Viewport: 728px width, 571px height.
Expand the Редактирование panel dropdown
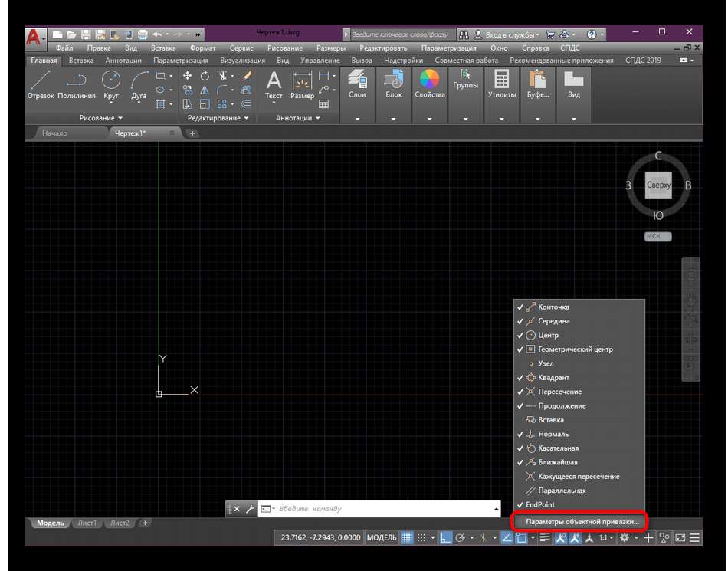(218, 118)
